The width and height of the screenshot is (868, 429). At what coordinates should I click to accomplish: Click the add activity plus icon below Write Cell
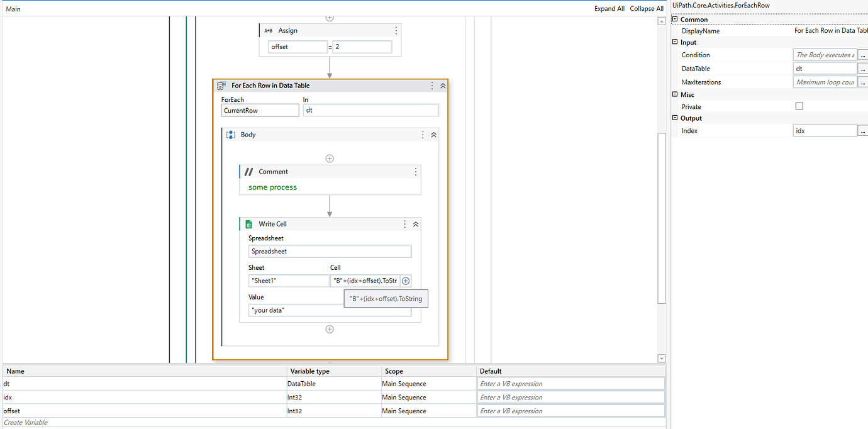330,329
